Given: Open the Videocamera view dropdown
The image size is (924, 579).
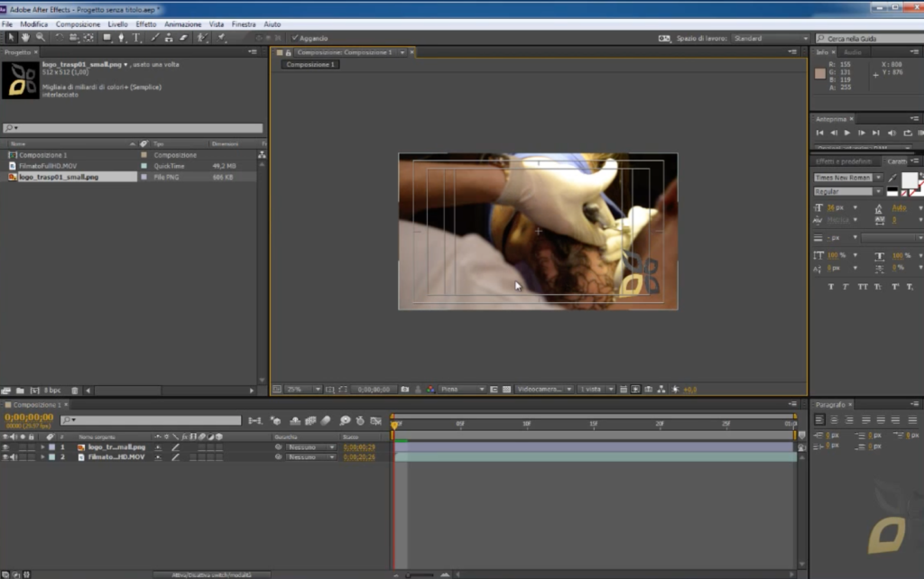Looking at the screenshot, I should click(544, 390).
